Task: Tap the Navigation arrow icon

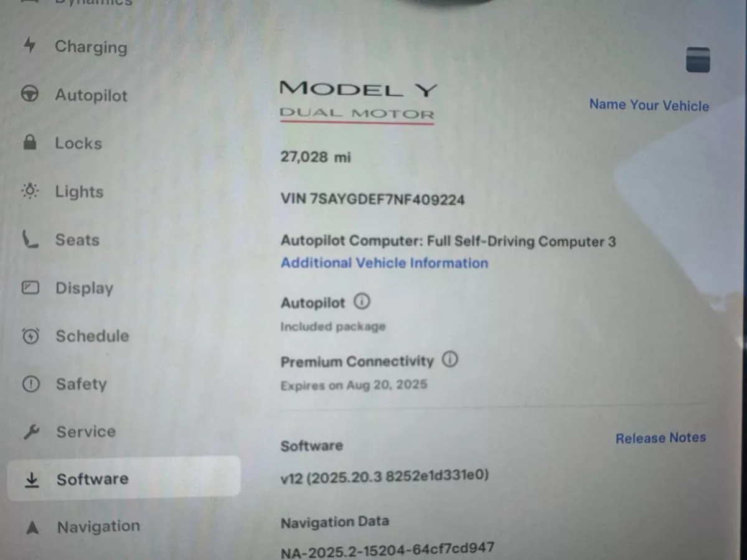Action: 33,528
